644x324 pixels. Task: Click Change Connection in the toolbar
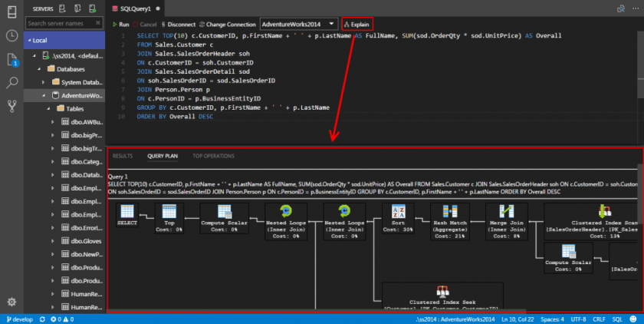coord(227,25)
